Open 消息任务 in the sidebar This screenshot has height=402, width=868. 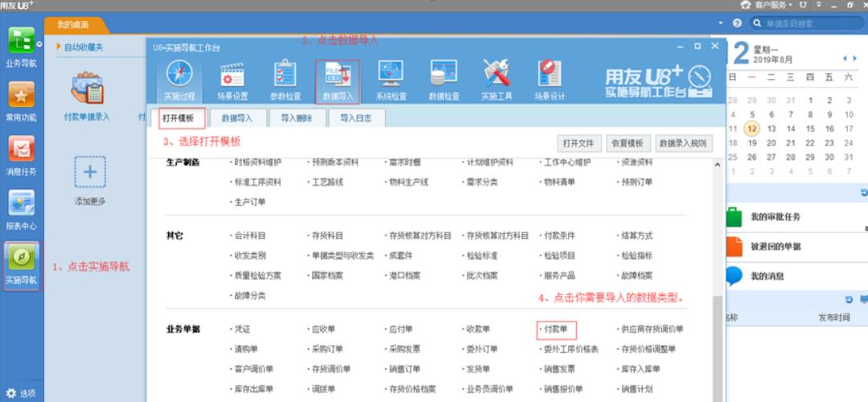click(x=21, y=156)
